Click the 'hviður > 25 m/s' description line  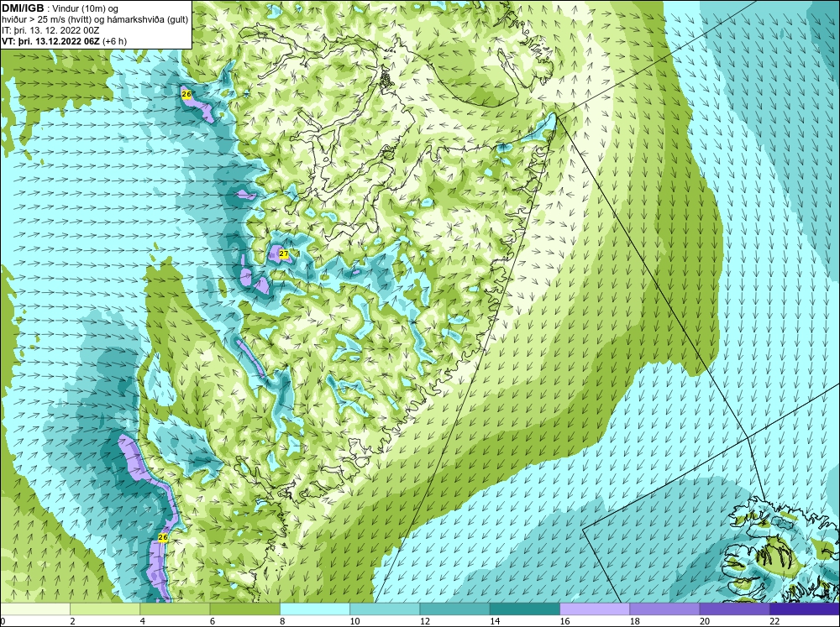point(95,19)
